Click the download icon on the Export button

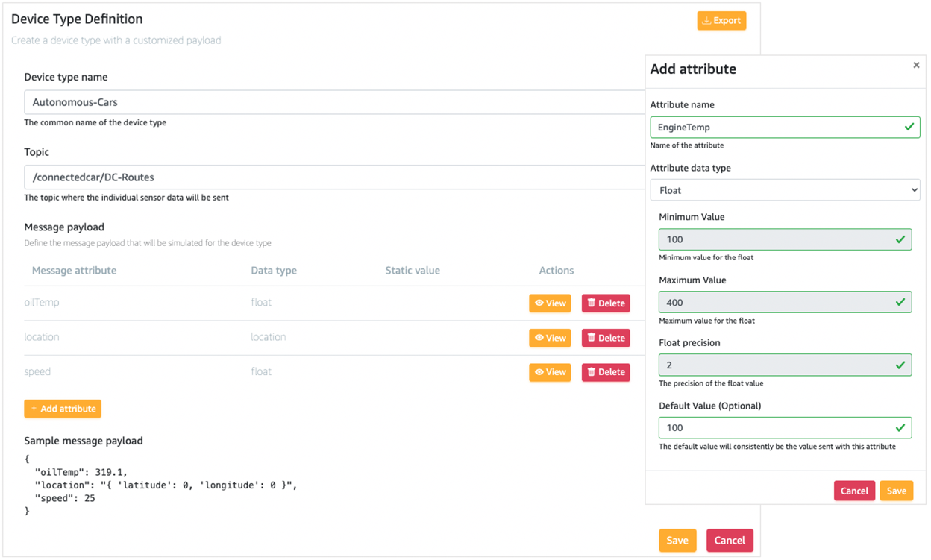tap(705, 20)
